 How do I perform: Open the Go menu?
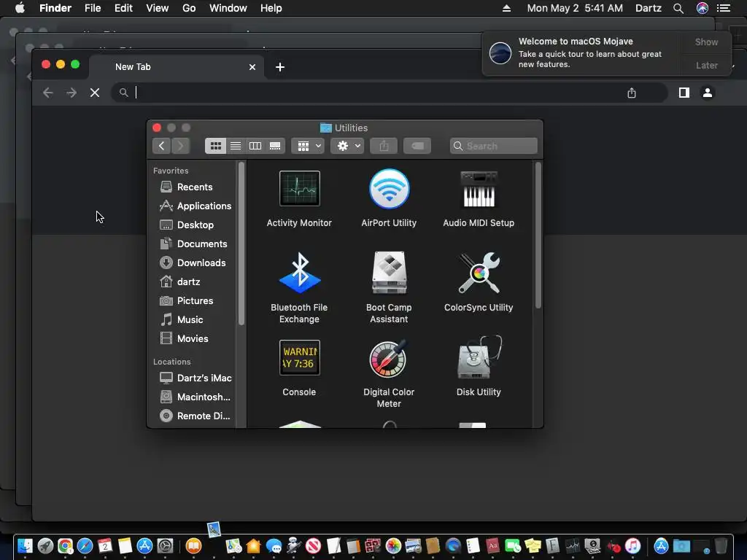[x=189, y=8]
